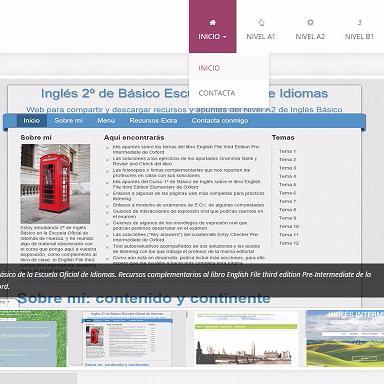Click Contacta conmigo in blue bar
The width and height of the screenshot is (384, 384).
(220, 121)
